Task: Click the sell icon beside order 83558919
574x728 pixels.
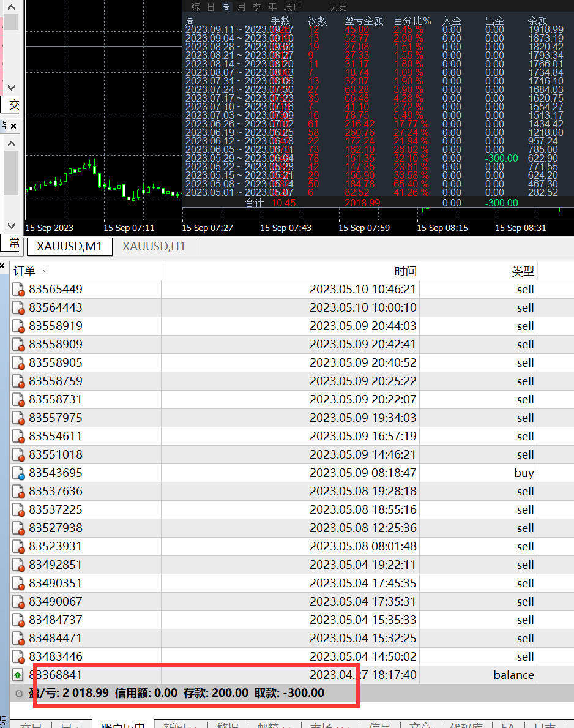Action: pos(18,326)
